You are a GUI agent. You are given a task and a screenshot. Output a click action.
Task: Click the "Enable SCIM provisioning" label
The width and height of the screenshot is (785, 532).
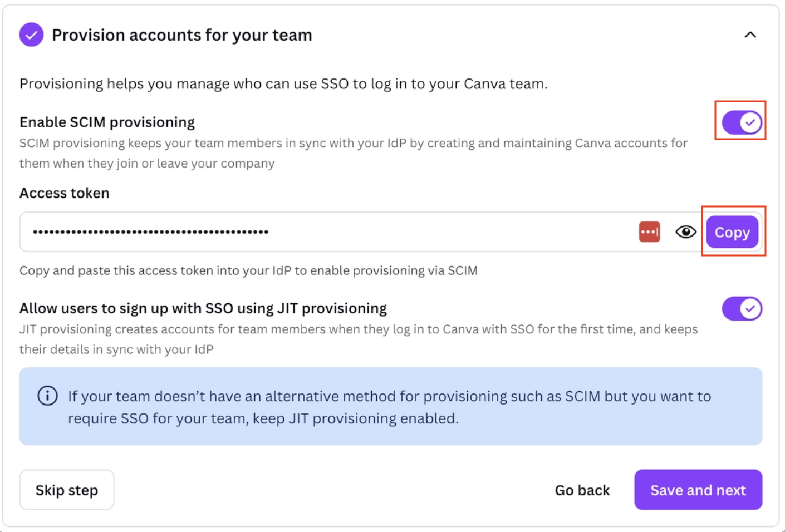tap(107, 122)
